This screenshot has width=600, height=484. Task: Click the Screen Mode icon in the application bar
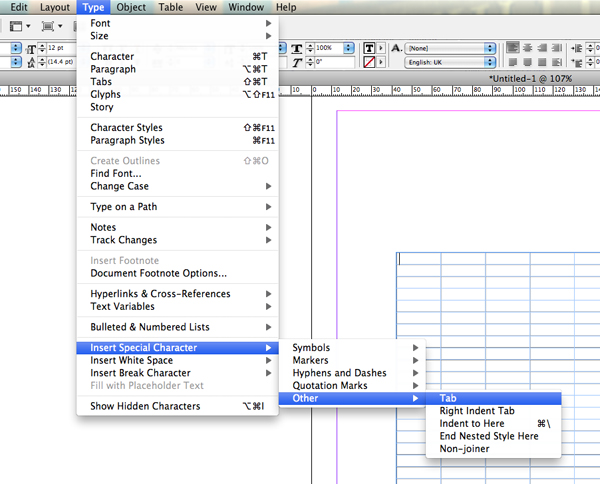(48, 26)
